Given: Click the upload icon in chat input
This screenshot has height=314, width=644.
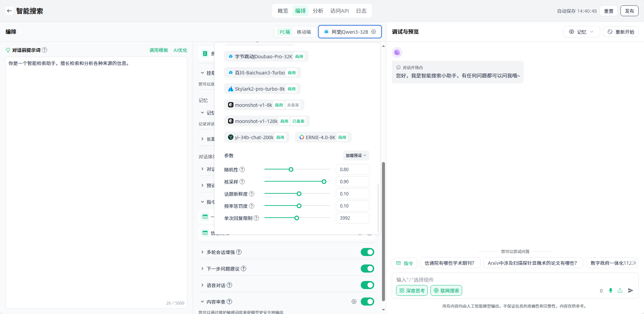Looking at the screenshot, I should pos(620,290).
